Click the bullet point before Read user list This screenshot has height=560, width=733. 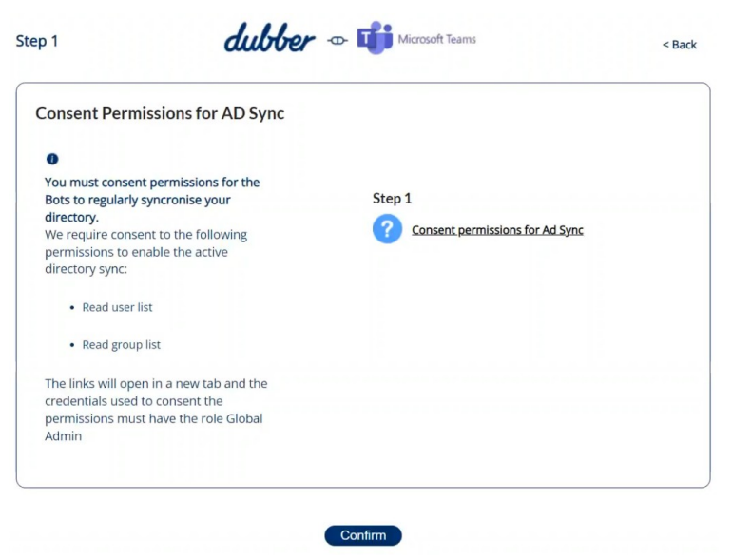click(x=72, y=308)
